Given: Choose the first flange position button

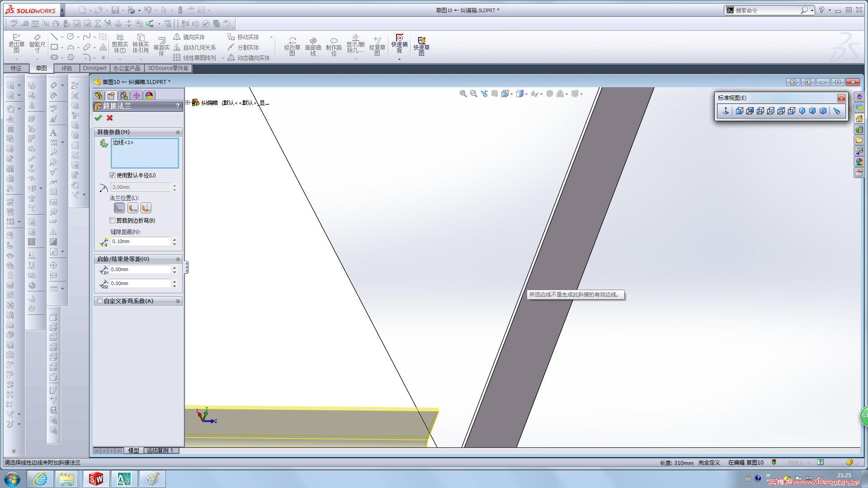Looking at the screenshot, I should tap(119, 208).
